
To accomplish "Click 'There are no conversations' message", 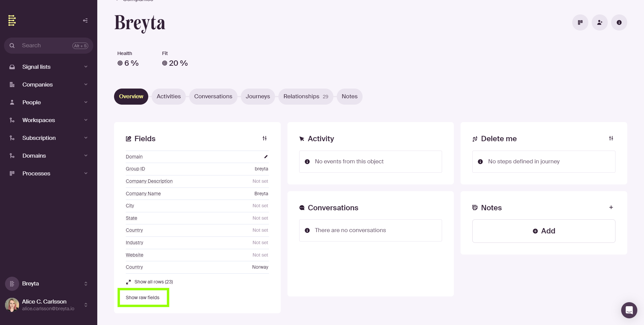I will pos(350,230).
